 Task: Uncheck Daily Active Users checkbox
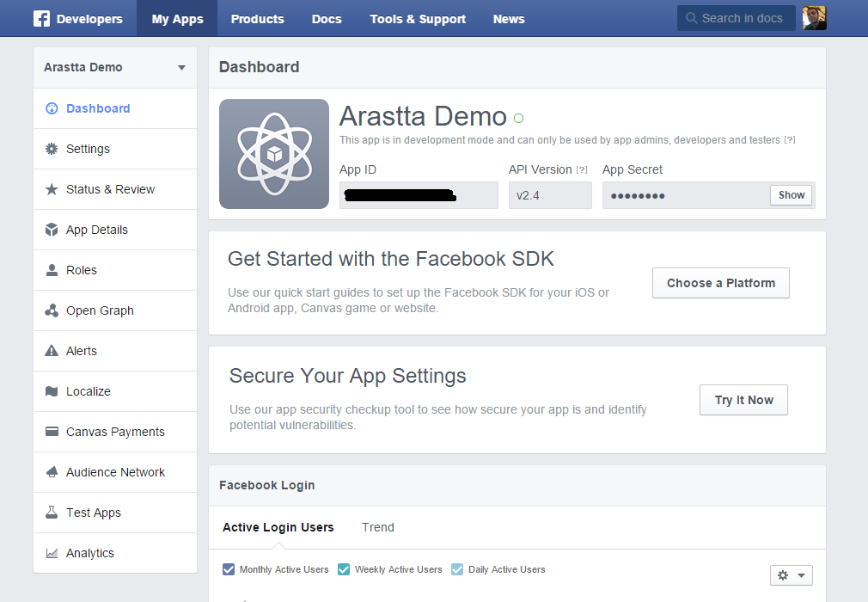457,569
